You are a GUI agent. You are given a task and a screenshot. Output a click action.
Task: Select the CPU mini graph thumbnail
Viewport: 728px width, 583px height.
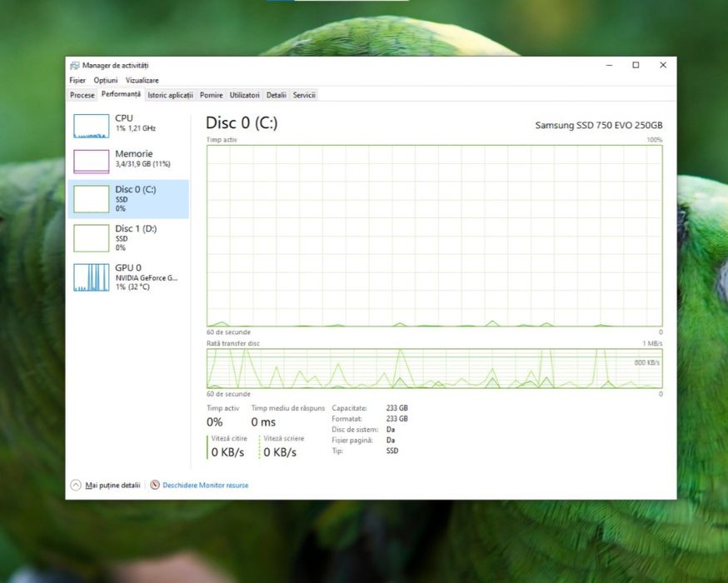click(92, 126)
